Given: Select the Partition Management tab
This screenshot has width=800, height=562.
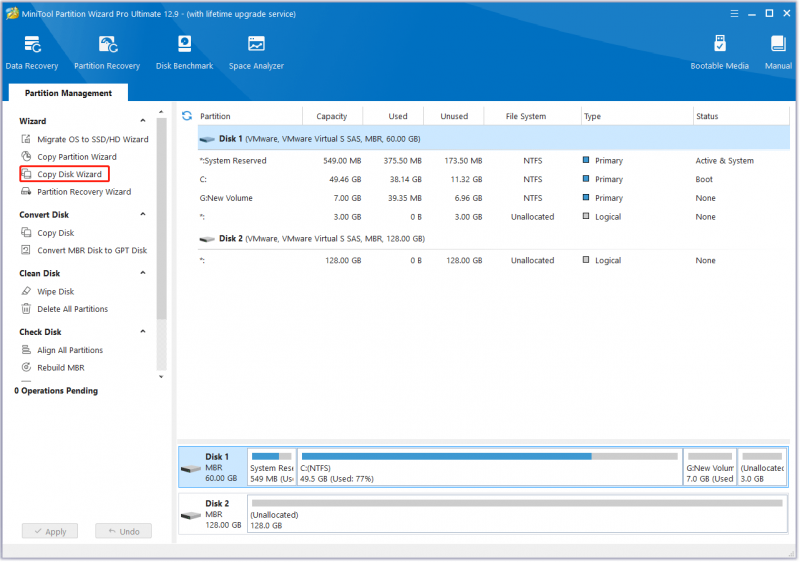Looking at the screenshot, I should pyautogui.click(x=68, y=93).
